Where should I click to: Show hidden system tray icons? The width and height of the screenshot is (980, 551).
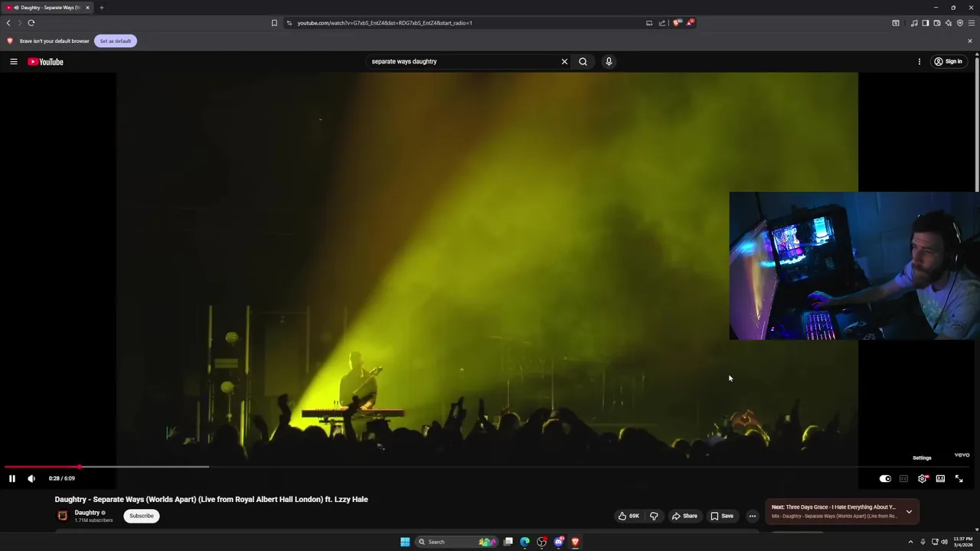point(911,542)
